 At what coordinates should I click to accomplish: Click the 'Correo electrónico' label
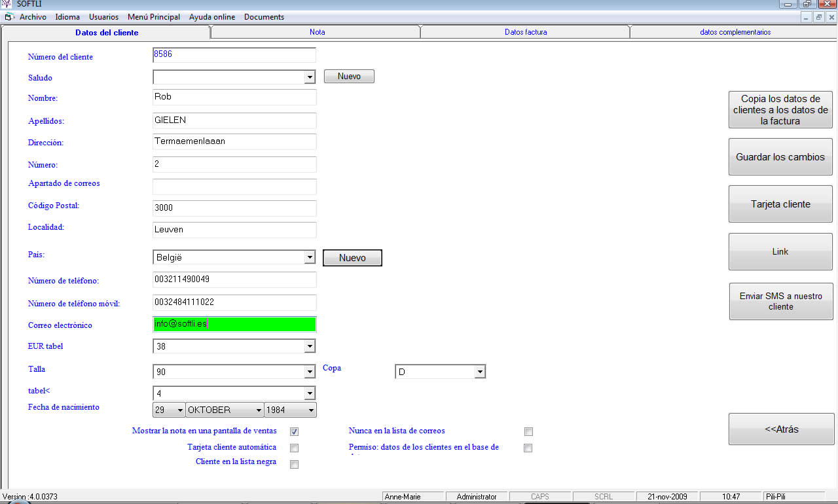[60, 325]
